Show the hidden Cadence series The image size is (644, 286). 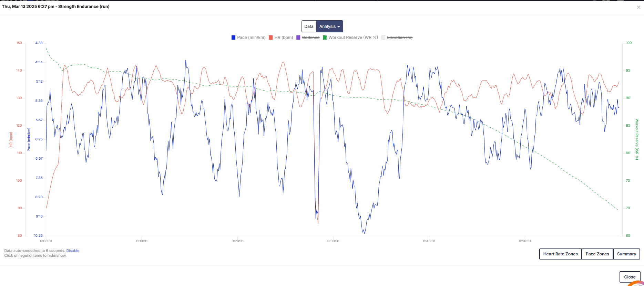(x=311, y=38)
